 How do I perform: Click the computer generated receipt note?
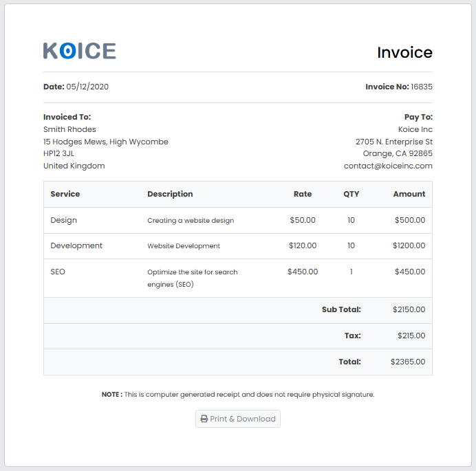tap(238, 395)
